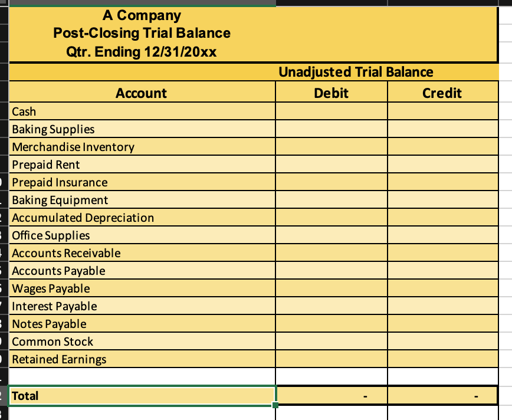Select the Post-Closing Trial Balance title cell

(x=142, y=33)
